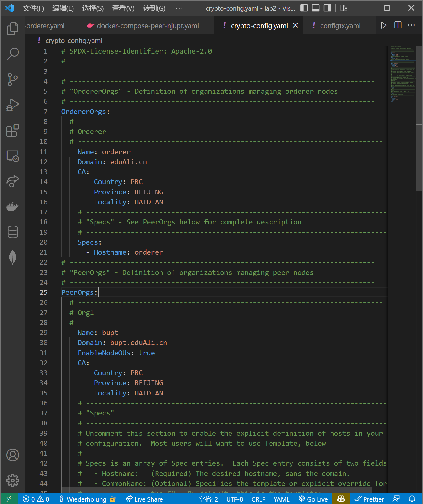This screenshot has width=423, height=504.
Task: Open the Explorer view in activity bar
Action: [13, 29]
